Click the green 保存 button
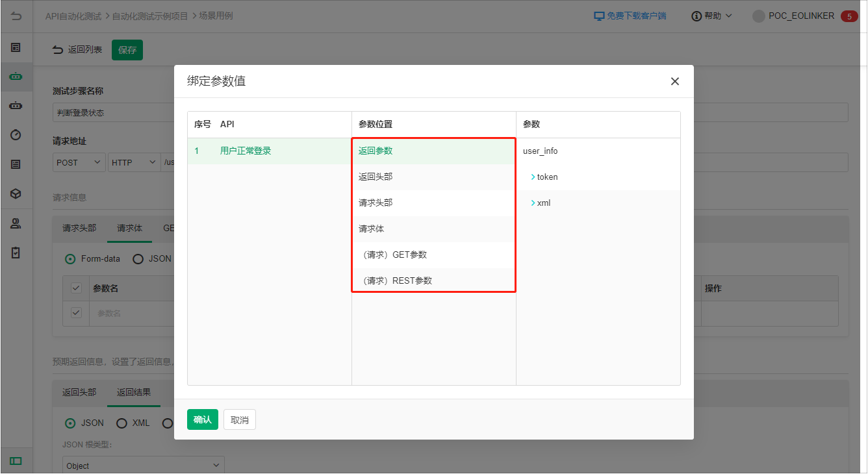Screen dimensions: 868x474 pyautogui.click(x=127, y=50)
